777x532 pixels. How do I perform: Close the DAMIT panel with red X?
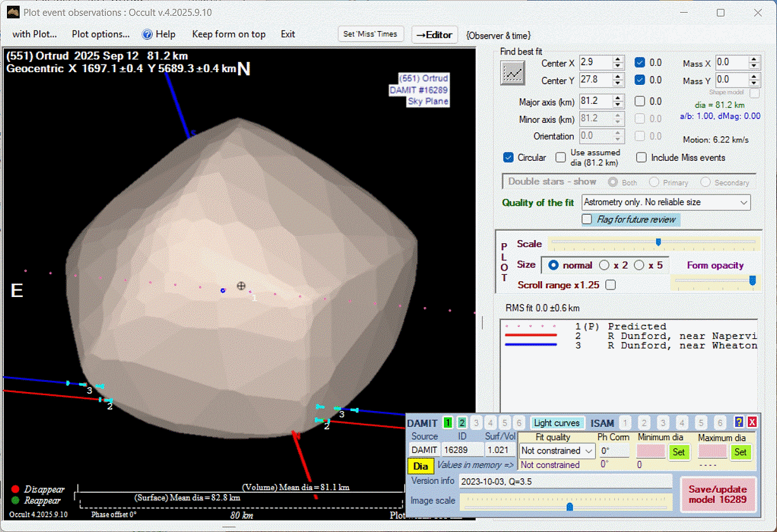(752, 422)
